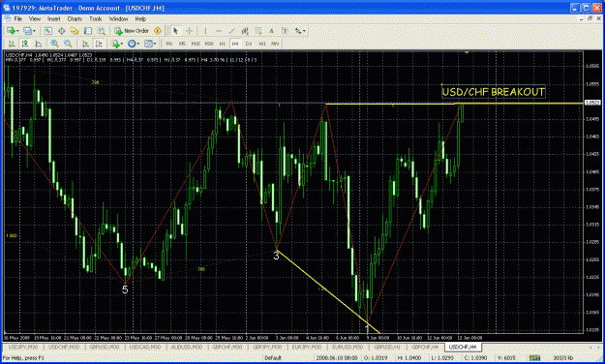Zoom out of the chart

[68, 44]
